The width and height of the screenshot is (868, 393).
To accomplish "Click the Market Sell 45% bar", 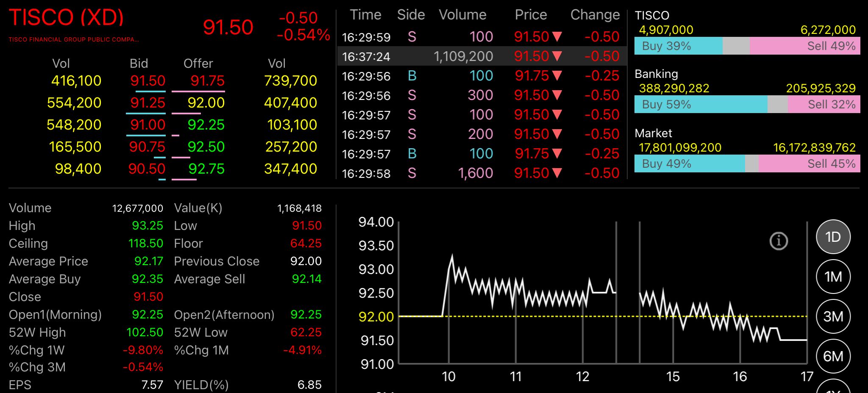I will coord(810,163).
